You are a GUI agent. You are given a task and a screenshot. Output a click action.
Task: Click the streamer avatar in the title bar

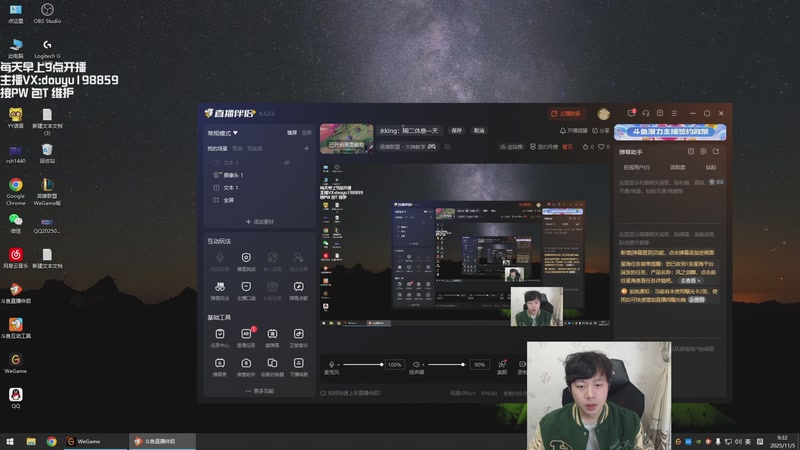point(604,113)
